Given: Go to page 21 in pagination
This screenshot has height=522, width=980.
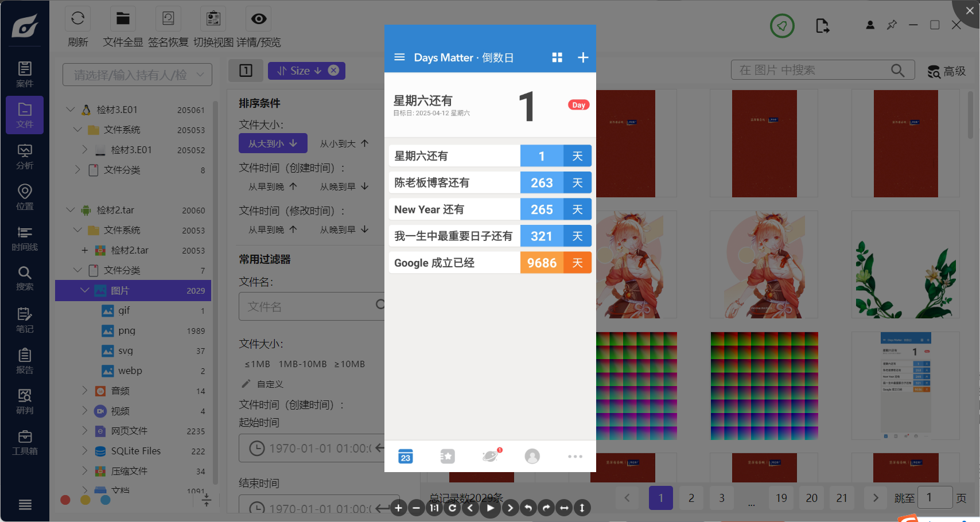Looking at the screenshot, I should (842, 498).
